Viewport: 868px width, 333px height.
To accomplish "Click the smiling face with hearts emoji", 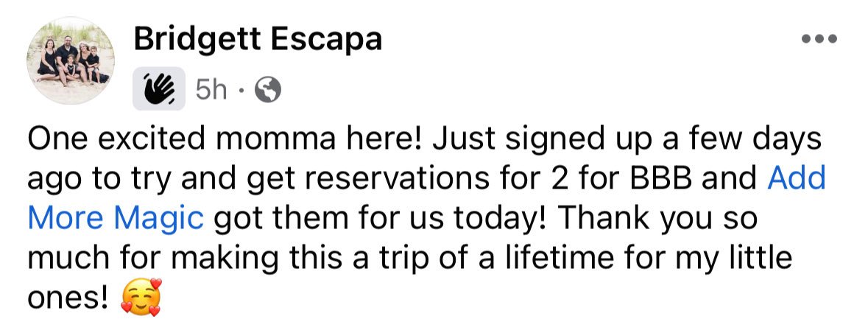I will (141, 298).
